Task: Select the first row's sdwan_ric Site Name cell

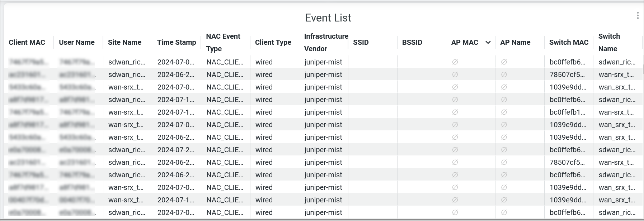Action: pyautogui.click(x=127, y=62)
